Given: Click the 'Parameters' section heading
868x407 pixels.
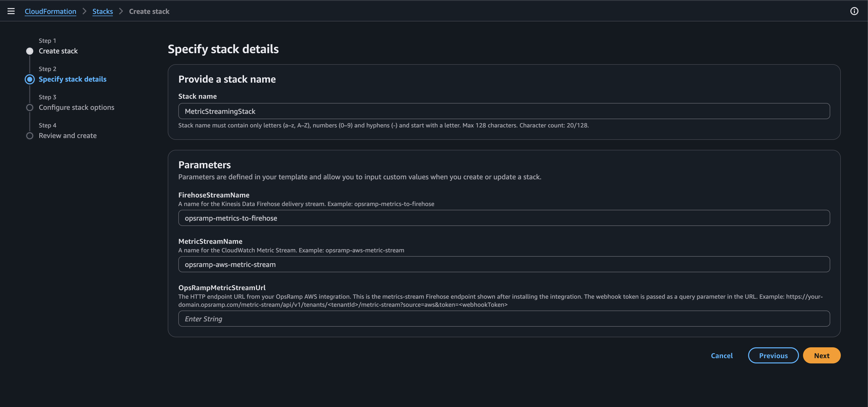Looking at the screenshot, I should 205,165.
